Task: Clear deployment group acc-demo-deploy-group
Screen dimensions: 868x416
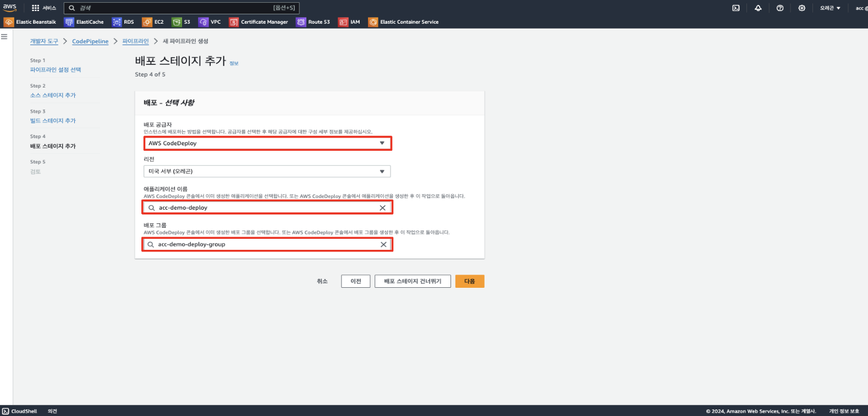Action: tap(383, 244)
